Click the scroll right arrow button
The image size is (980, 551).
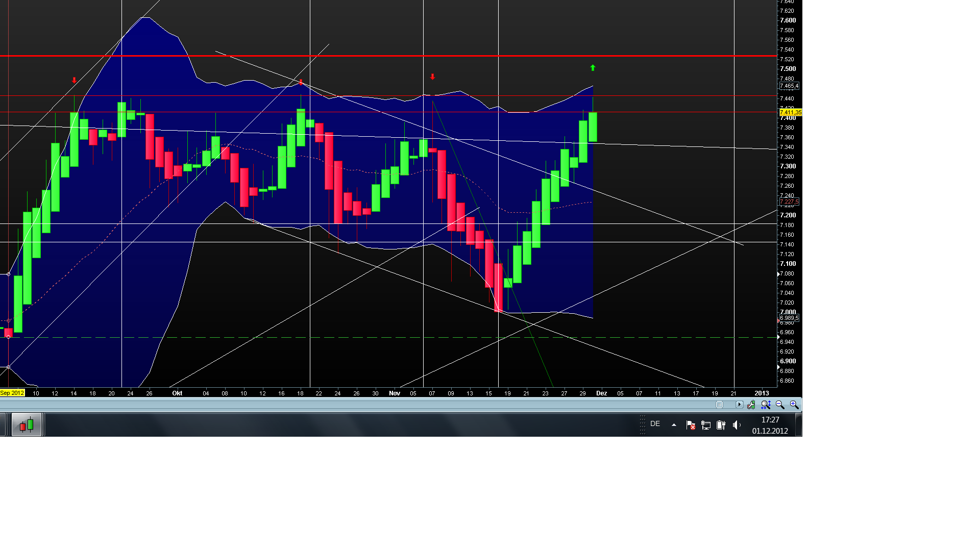pos(739,405)
